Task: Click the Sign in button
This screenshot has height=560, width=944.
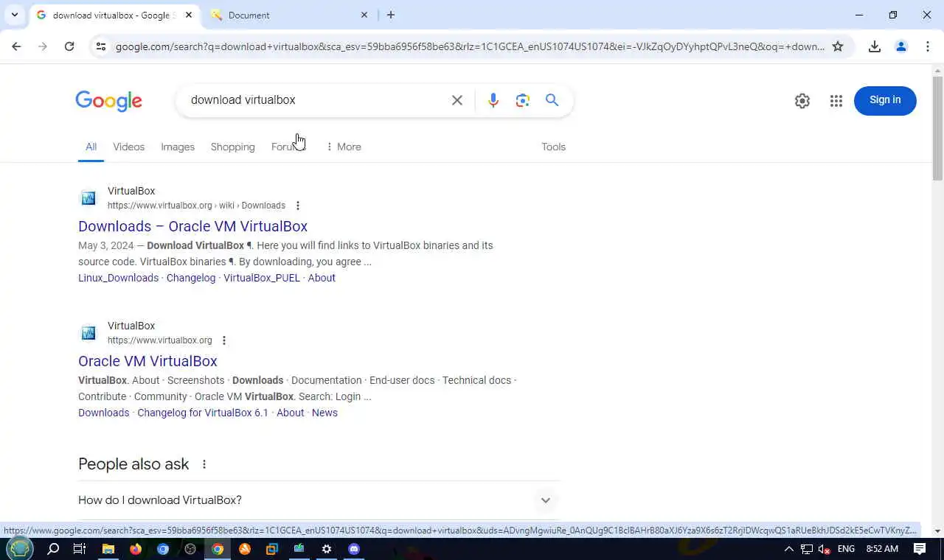Action: tap(885, 100)
